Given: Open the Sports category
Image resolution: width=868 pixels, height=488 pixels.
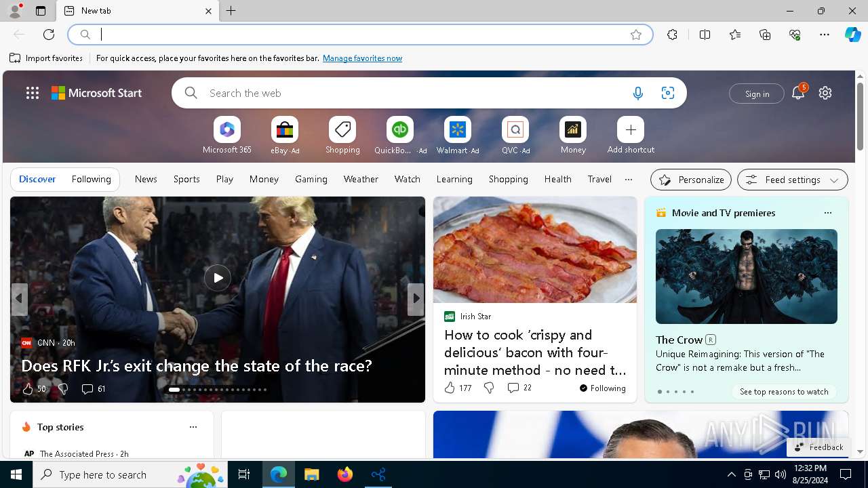Looking at the screenshot, I should point(186,179).
